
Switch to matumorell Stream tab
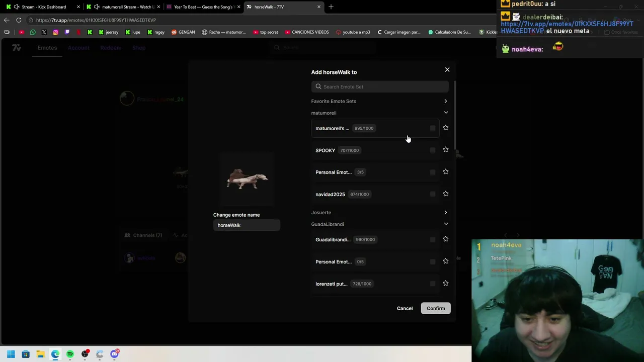pyautogui.click(x=123, y=7)
